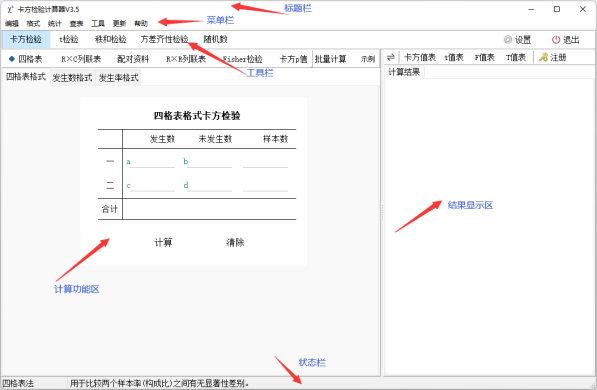
Task: Switch to the 发生数格式 tab
Action: (x=72, y=78)
